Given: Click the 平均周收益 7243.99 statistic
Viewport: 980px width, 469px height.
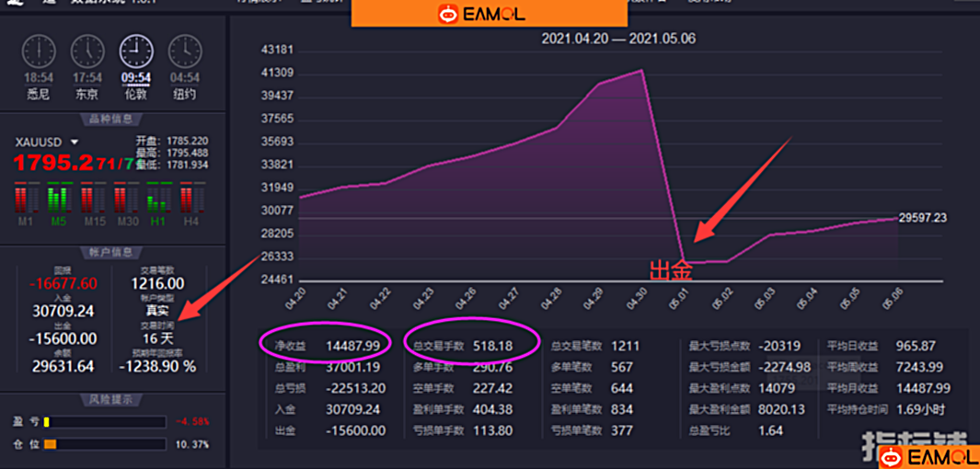Looking at the screenshot, I should tap(887, 367).
